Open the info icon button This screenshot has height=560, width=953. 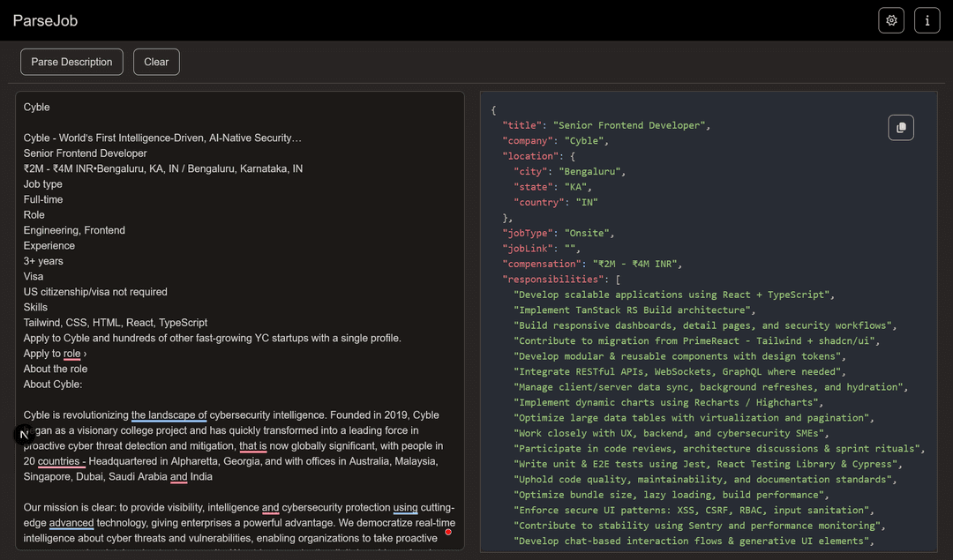(927, 20)
